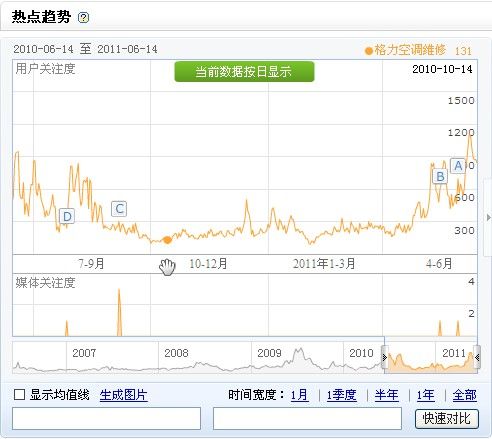Click the right handle of timeline range slider
The height and width of the screenshot is (439, 492).
pyautogui.click(x=477, y=357)
